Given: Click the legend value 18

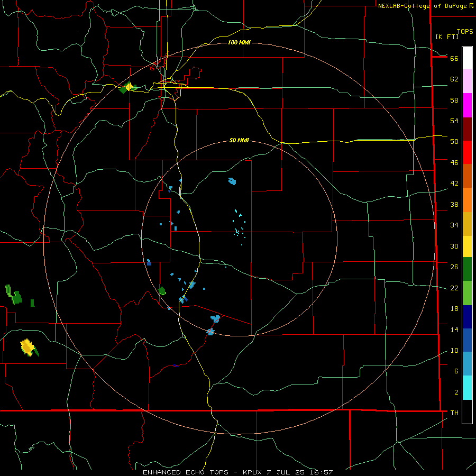Looking at the screenshot, I should 454,309.
